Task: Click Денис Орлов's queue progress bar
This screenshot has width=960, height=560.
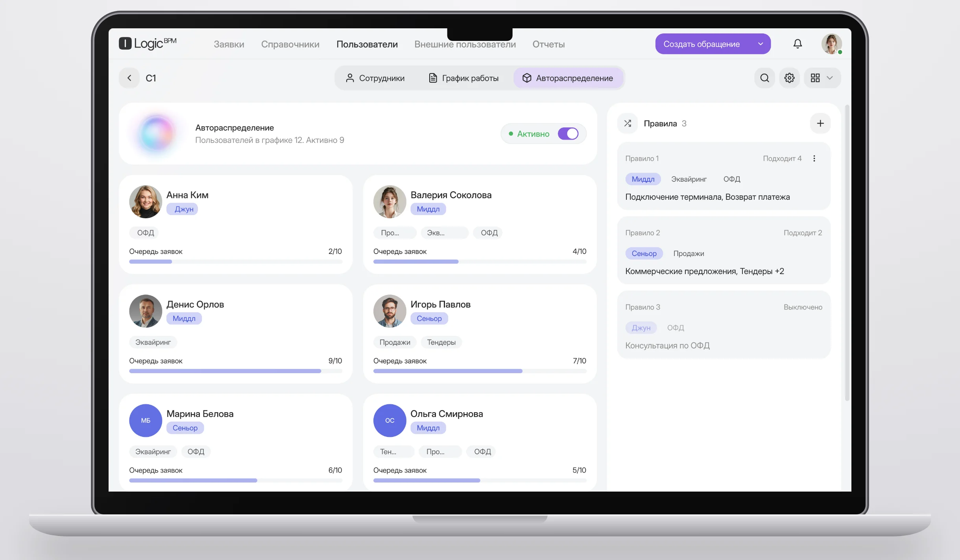Action: click(236, 371)
